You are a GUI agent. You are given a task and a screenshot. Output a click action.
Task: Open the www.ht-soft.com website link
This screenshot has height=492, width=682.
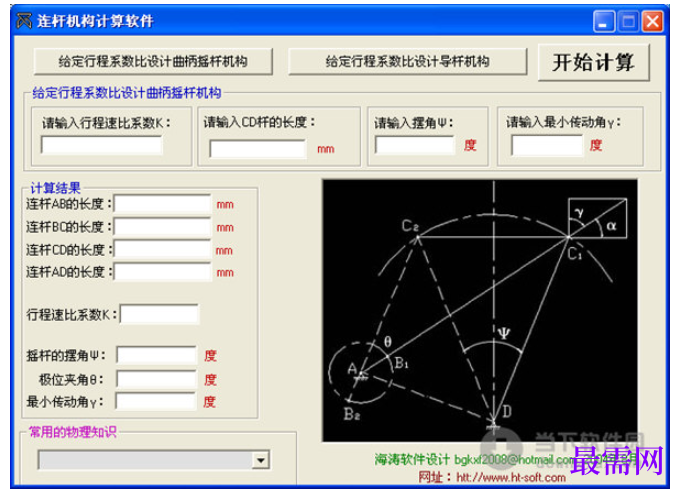point(511,478)
